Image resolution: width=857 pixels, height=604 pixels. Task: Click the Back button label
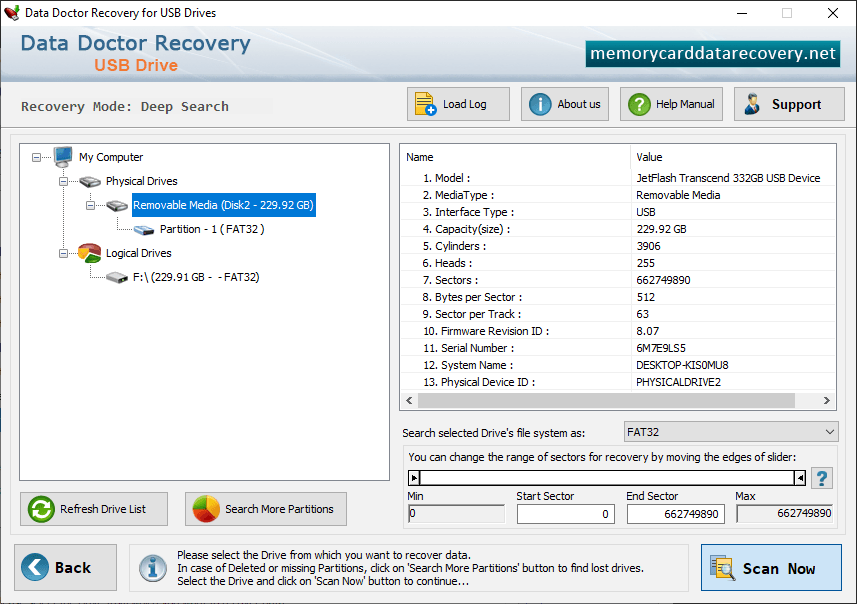pos(73,568)
